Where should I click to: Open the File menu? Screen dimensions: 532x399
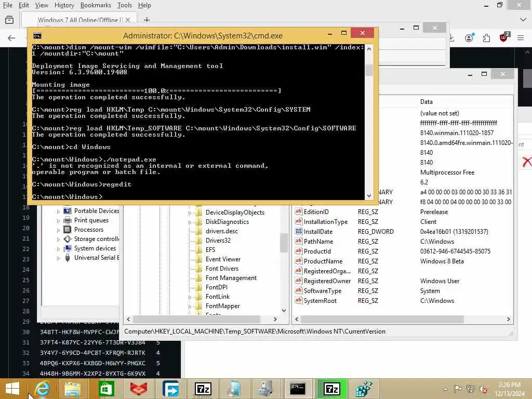[7, 5]
